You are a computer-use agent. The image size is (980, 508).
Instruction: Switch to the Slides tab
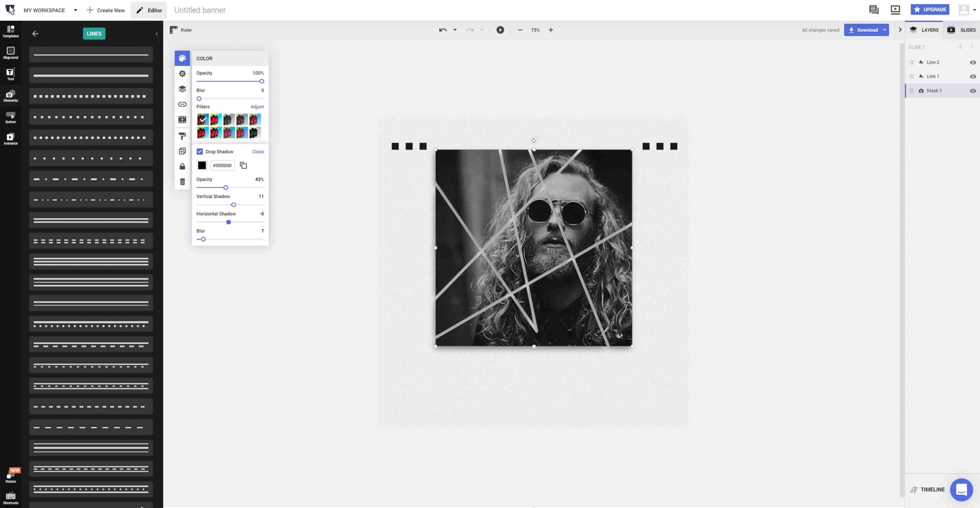click(962, 30)
